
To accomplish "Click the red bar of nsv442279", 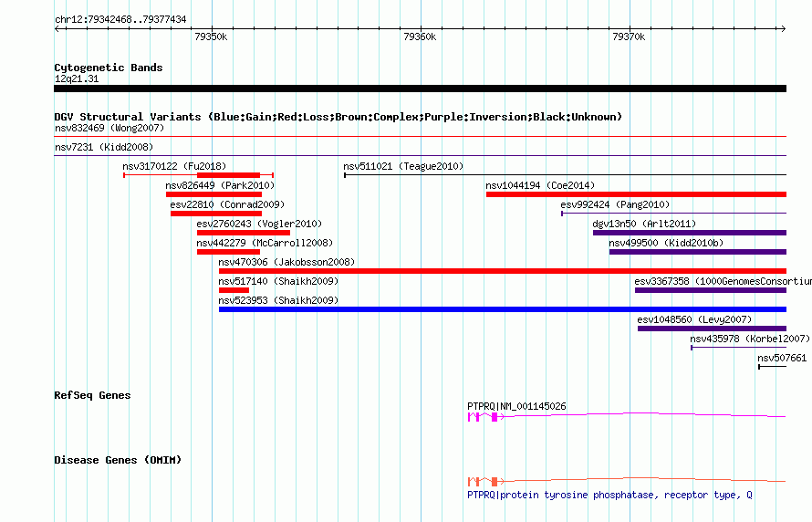I will [x=228, y=252].
